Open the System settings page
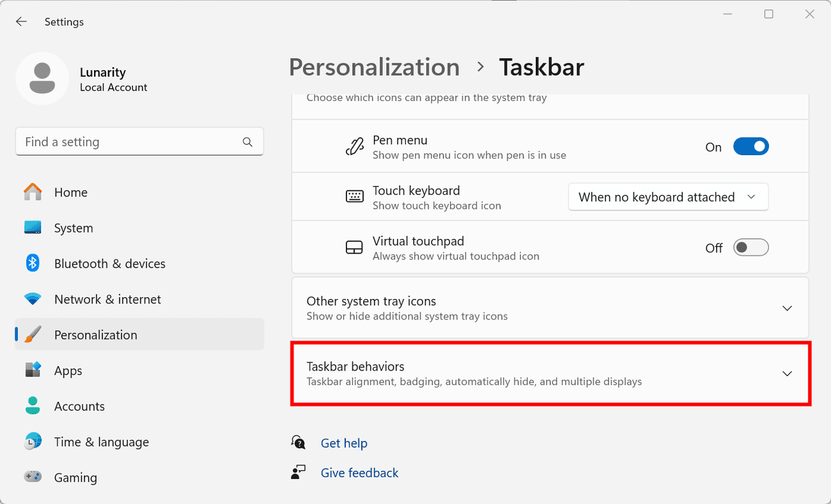The height and width of the screenshot is (504, 831). tap(74, 228)
